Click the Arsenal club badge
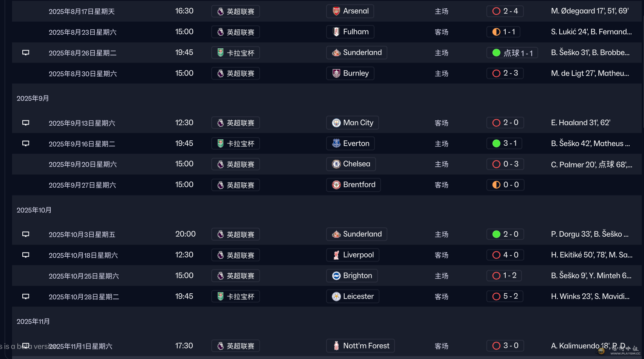This screenshot has height=359, width=644. 336,11
